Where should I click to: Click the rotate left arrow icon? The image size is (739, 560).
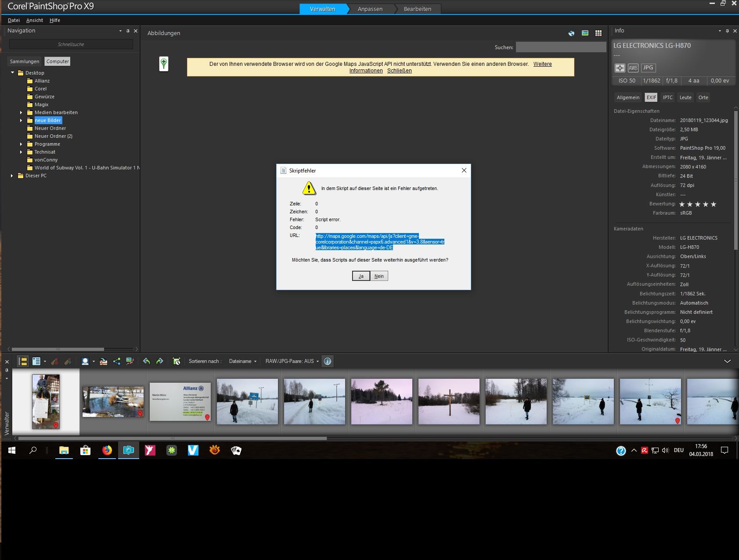147,361
